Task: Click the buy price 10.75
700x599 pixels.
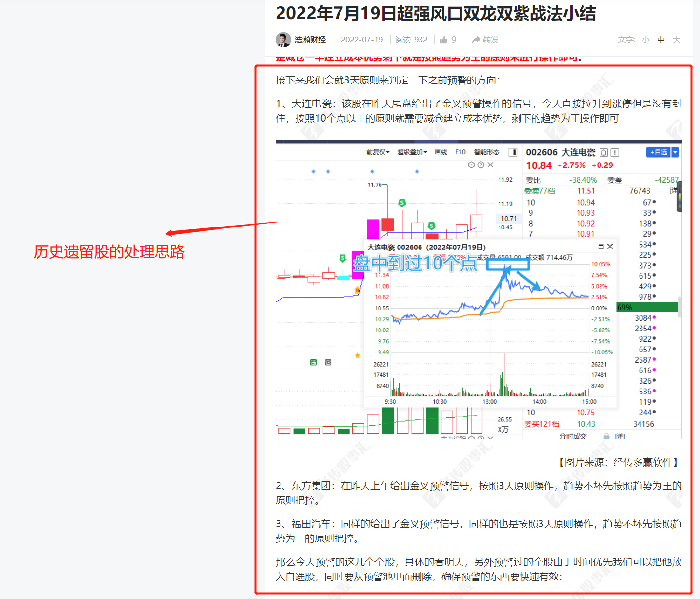Action: 585,413
